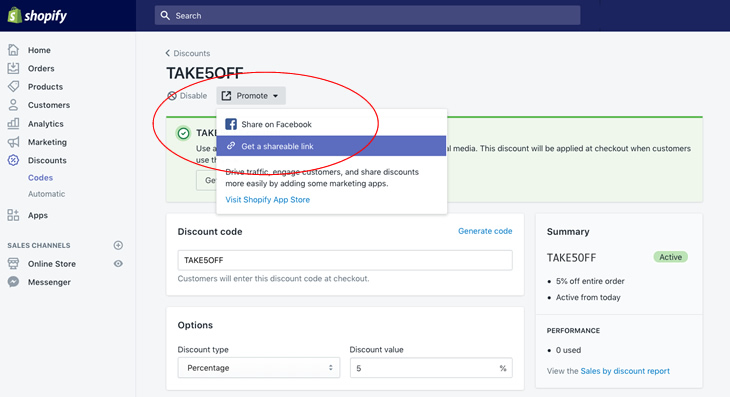This screenshot has height=397, width=730.
Task: Choose Share on Facebook
Action: [331, 124]
